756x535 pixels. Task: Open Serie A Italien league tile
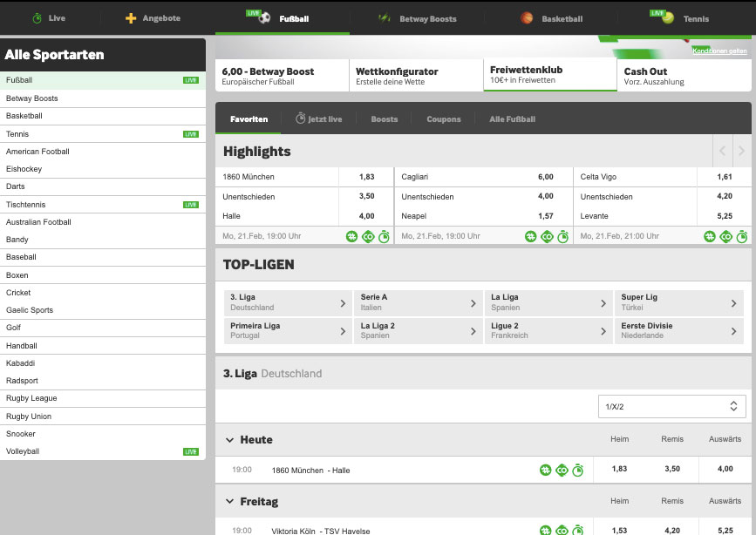[418, 302]
